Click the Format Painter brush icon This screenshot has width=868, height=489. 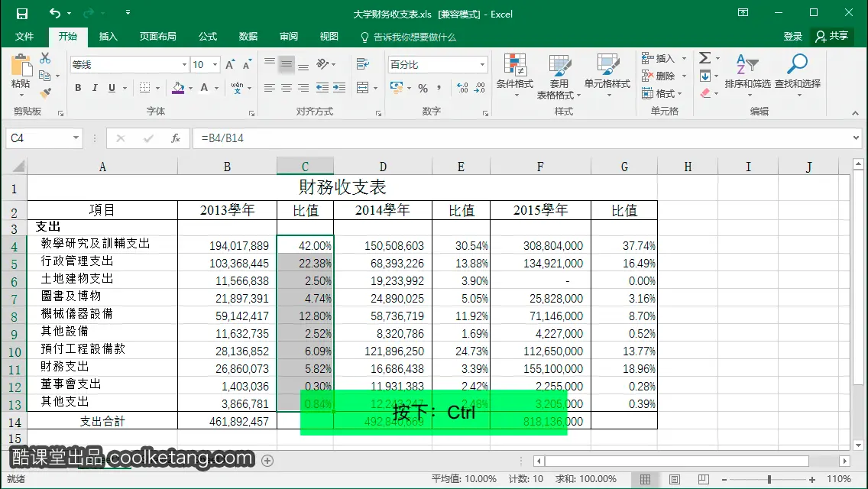point(45,92)
